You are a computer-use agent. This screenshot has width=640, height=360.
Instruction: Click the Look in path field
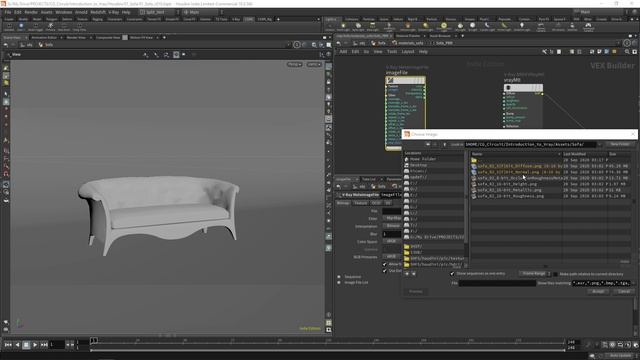point(530,144)
